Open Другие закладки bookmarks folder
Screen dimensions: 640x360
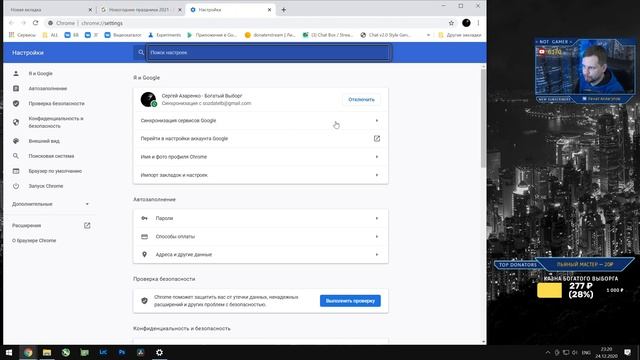tap(460, 35)
